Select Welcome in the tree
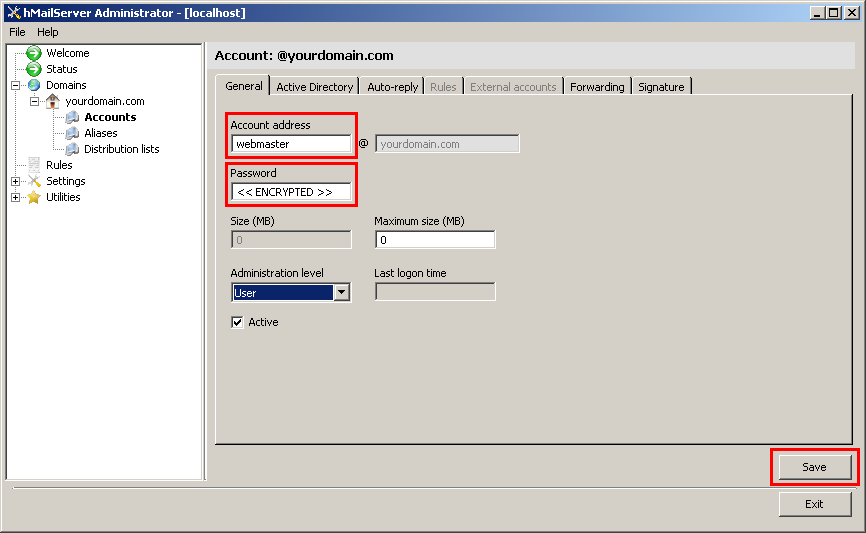866x533 pixels. click(67, 53)
